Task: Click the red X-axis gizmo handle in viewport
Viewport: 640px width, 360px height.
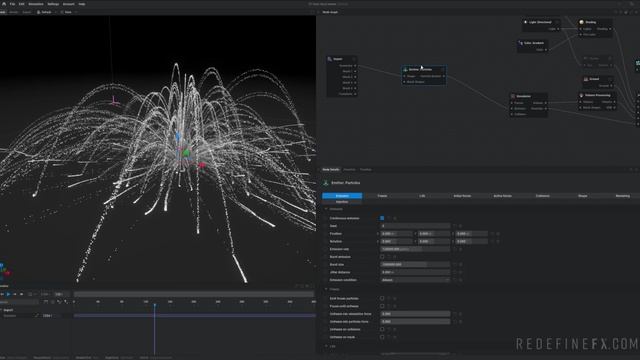Action: coord(202,165)
